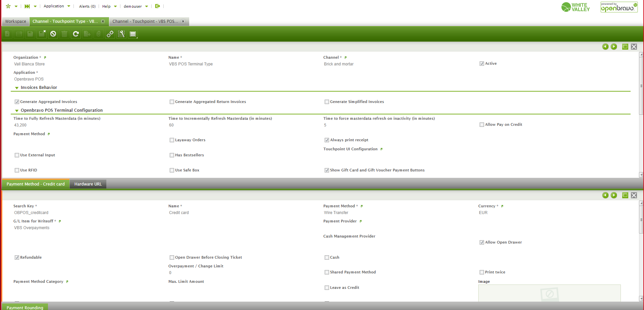The width and height of the screenshot is (644, 310).
Task: Check the Allow Pay on Credit box
Action: click(x=482, y=124)
